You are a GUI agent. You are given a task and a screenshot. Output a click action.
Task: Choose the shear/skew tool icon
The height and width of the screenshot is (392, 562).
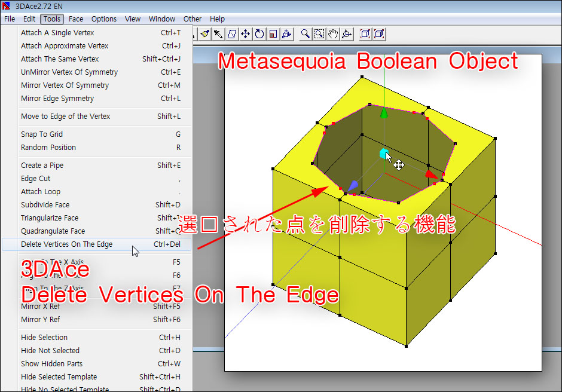(232, 34)
